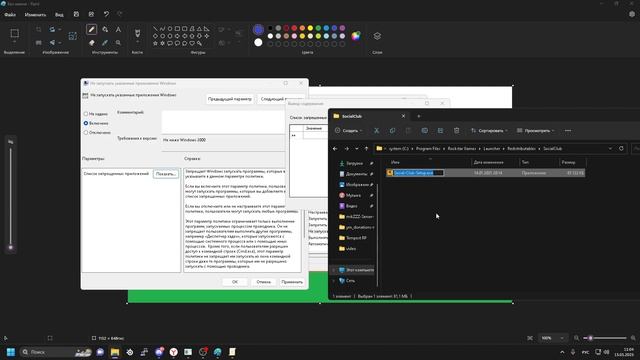Click the fit to window icon
The image size is (640, 360).
tap(530, 338)
